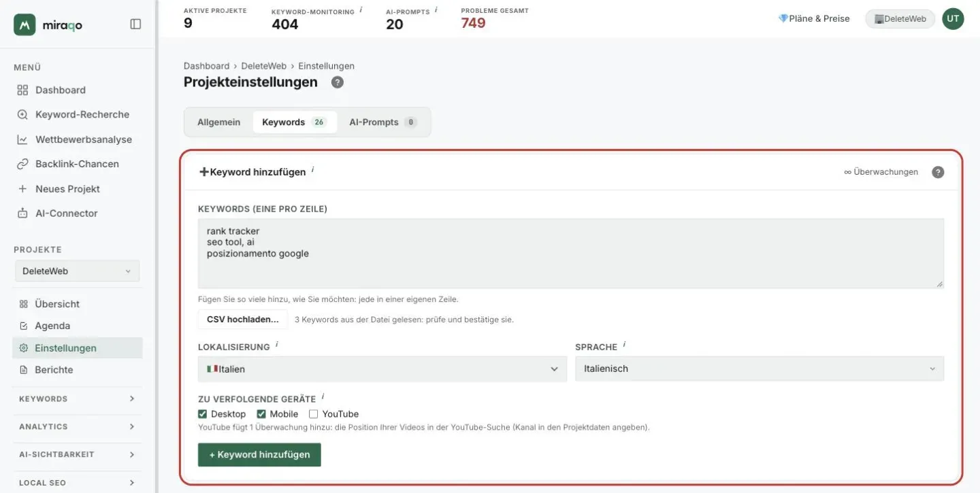The width and height of the screenshot is (980, 493).
Task: Collapse the sidebar with the panel icon
Action: [x=135, y=24]
